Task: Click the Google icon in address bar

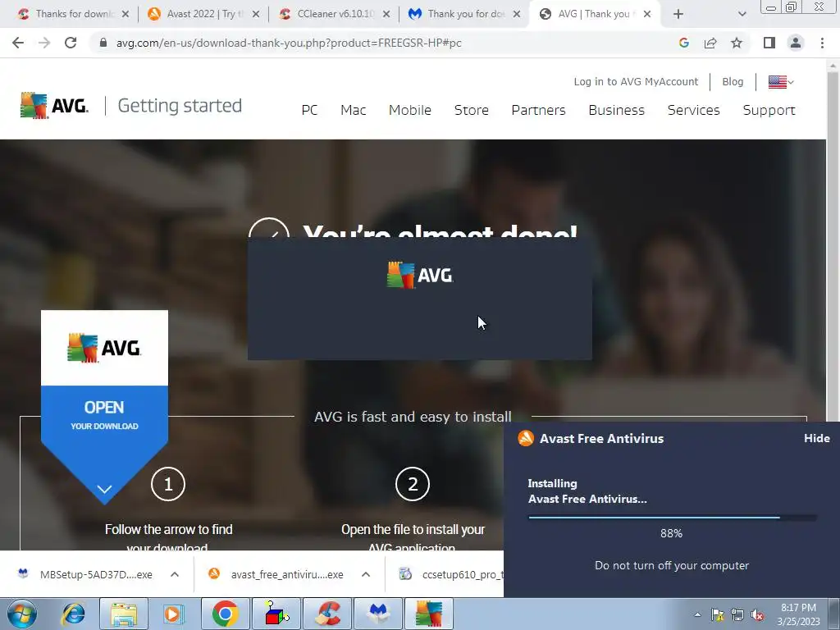Action: point(683,43)
